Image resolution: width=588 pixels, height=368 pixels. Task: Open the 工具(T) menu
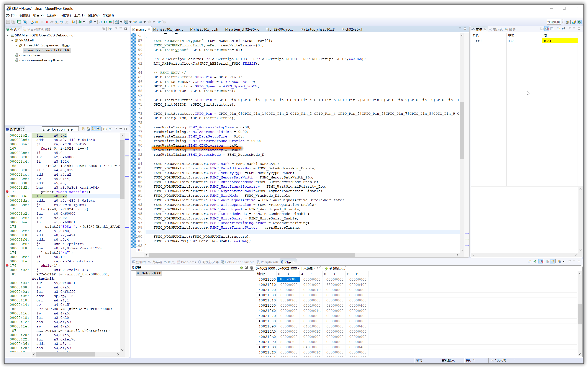(x=79, y=15)
